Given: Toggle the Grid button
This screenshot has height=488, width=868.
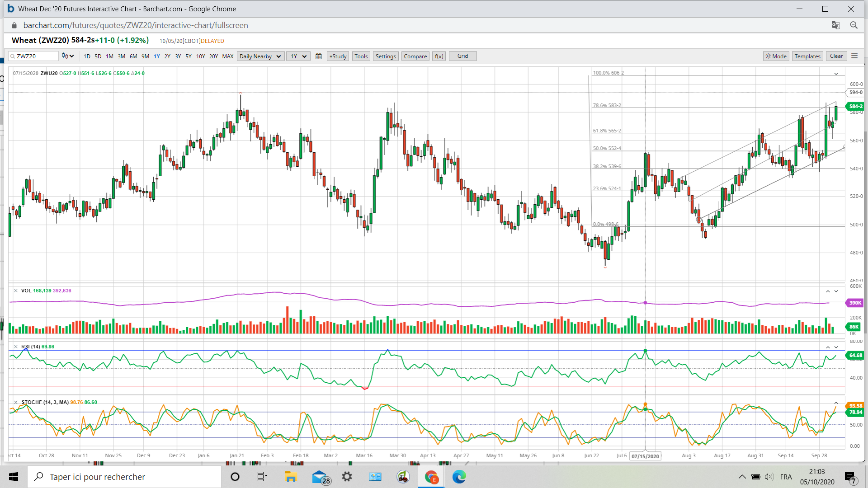Looking at the screenshot, I should tap(462, 56).
